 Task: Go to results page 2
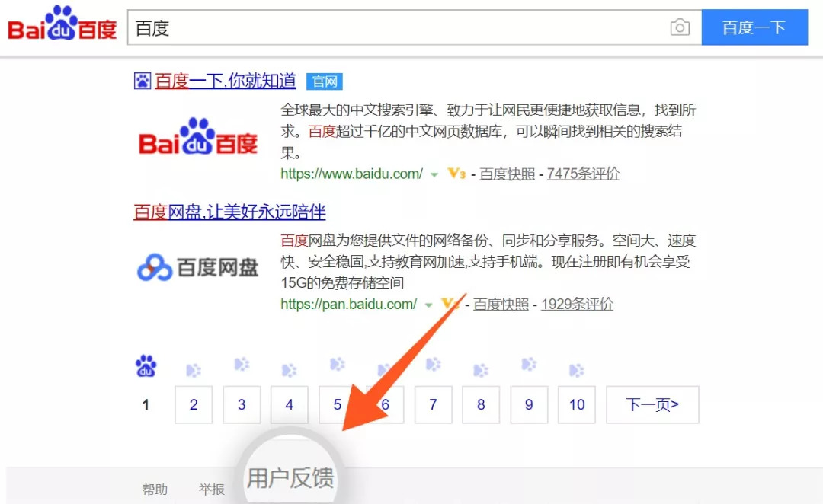point(194,404)
